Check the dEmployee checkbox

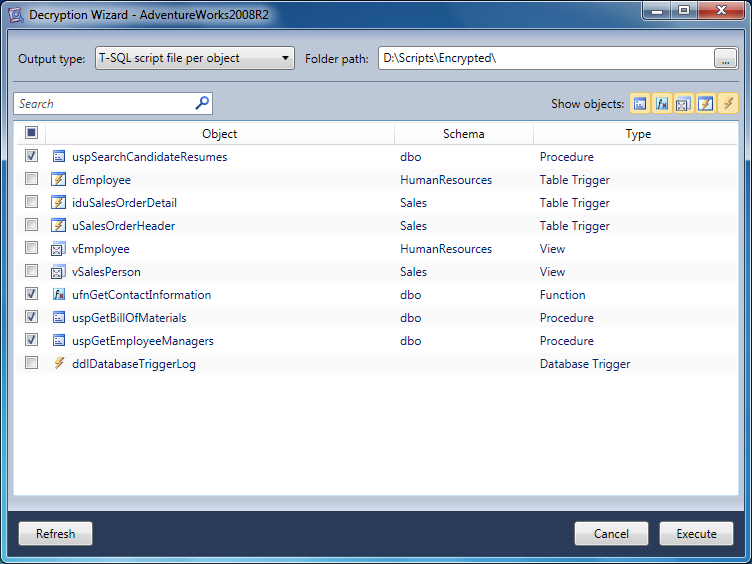click(x=32, y=179)
